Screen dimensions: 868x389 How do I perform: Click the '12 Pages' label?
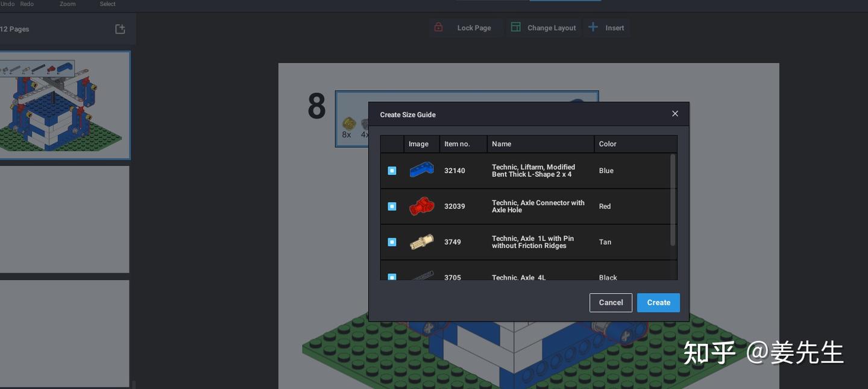(14, 29)
